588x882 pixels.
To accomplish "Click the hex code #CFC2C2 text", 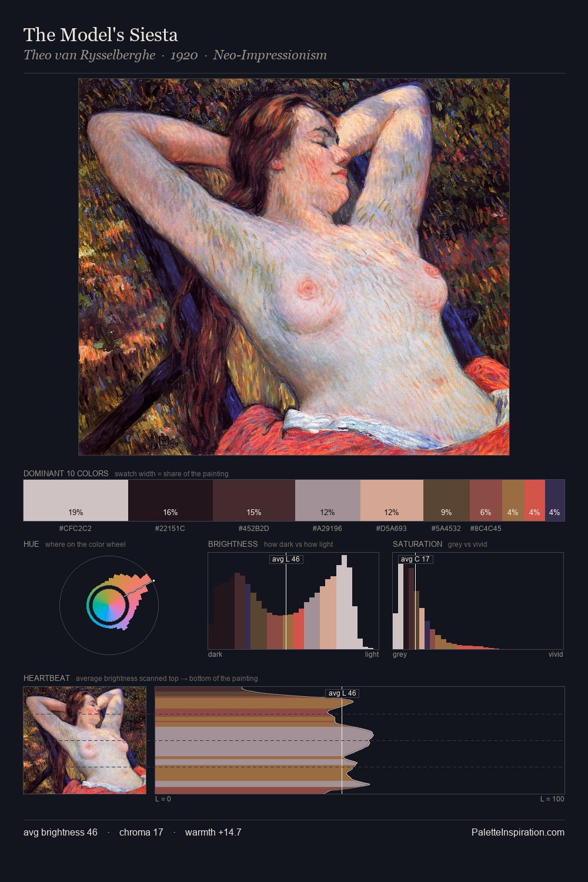I will [x=75, y=528].
